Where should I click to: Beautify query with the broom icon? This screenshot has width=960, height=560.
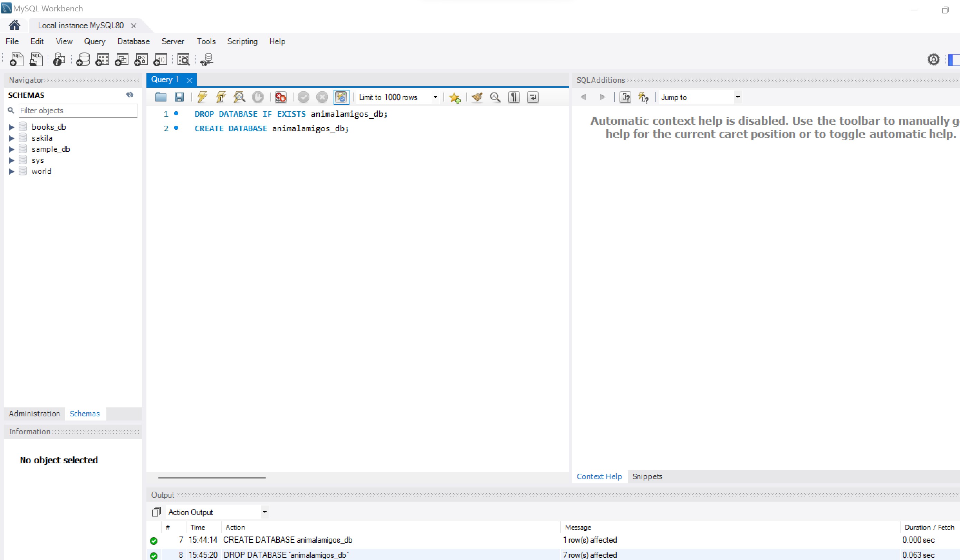(x=477, y=97)
